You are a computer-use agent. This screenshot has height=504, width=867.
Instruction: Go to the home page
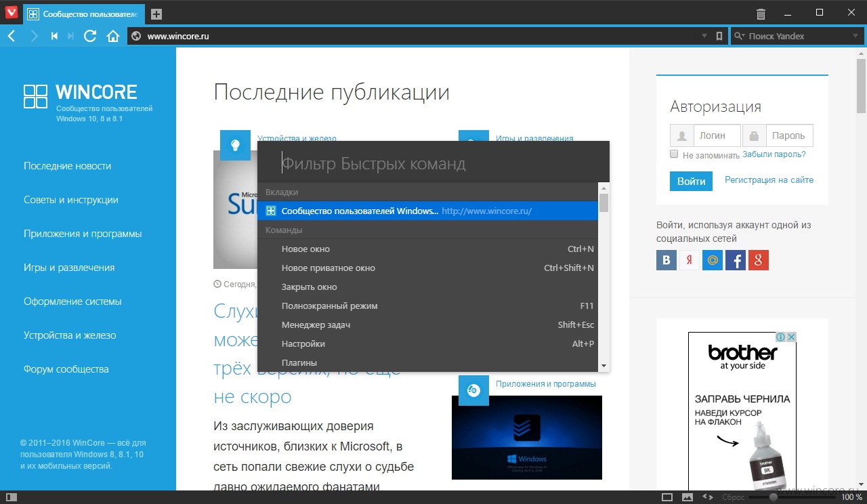click(113, 37)
